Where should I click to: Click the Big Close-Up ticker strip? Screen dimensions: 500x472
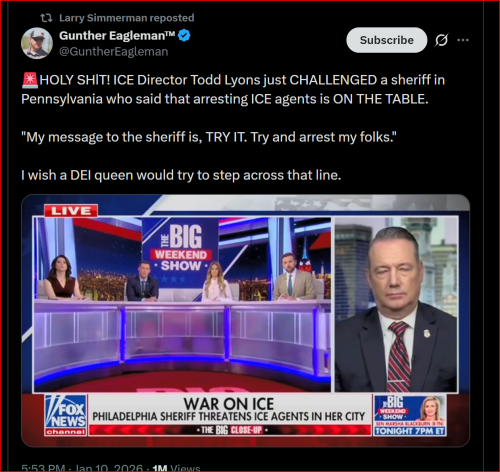point(230,430)
